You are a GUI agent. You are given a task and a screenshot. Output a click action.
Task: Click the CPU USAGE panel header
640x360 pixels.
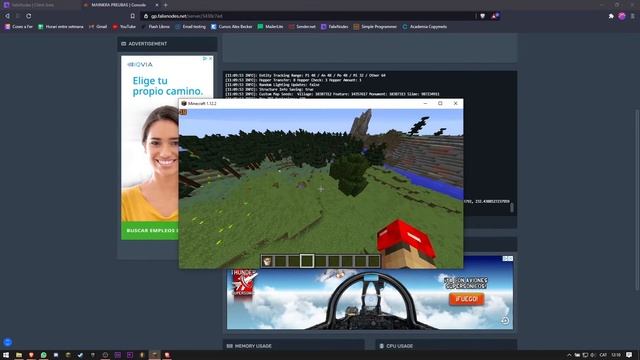tap(446, 346)
